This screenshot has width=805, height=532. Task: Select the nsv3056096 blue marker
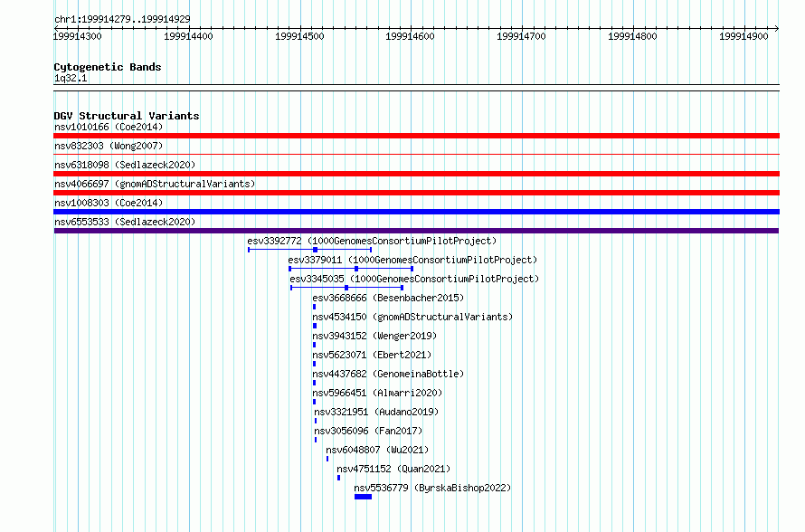(316, 440)
